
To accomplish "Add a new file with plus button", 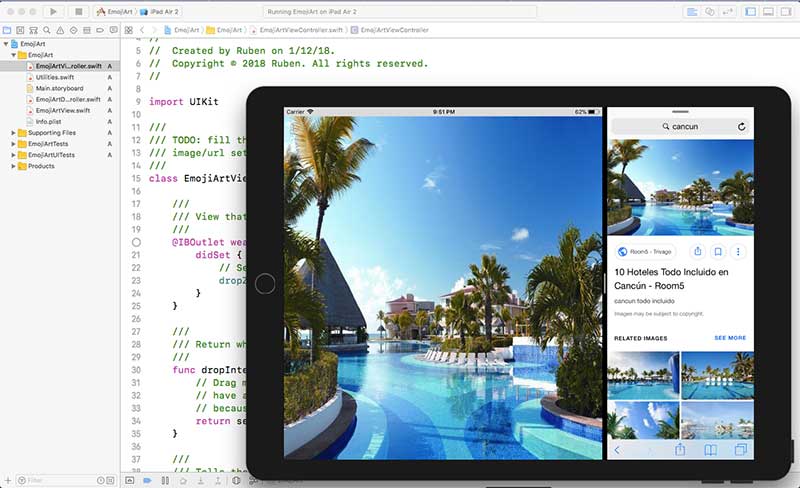I will click(x=8, y=480).
